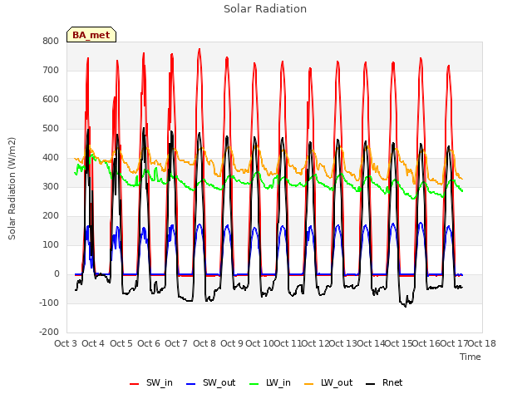Viewport: 532px width, 399px height.
Task: Click the lowest black Rnet dip on Oct 15
Action: click(x=405, y=307)
